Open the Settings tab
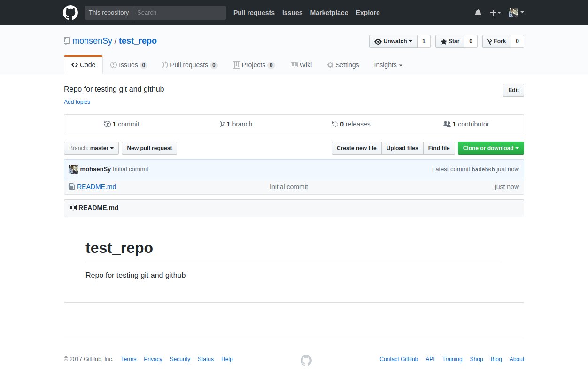 pyautogui.click(x=343, y=65)
